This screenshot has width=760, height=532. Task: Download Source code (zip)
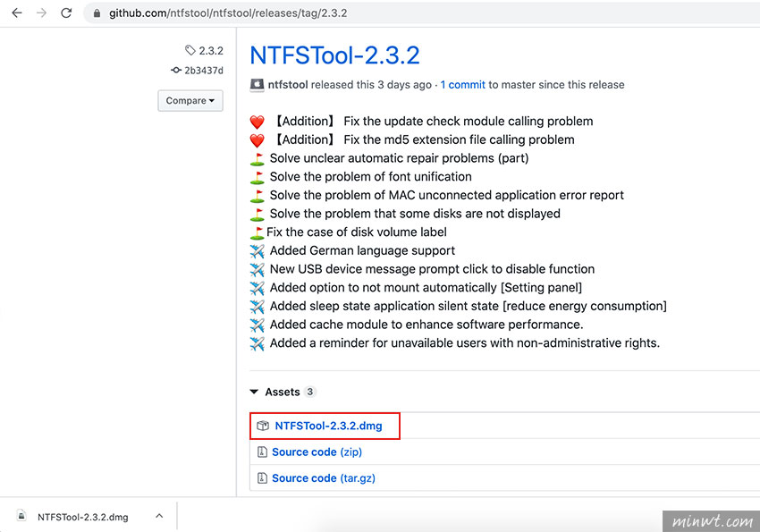(x=317, y=452)
